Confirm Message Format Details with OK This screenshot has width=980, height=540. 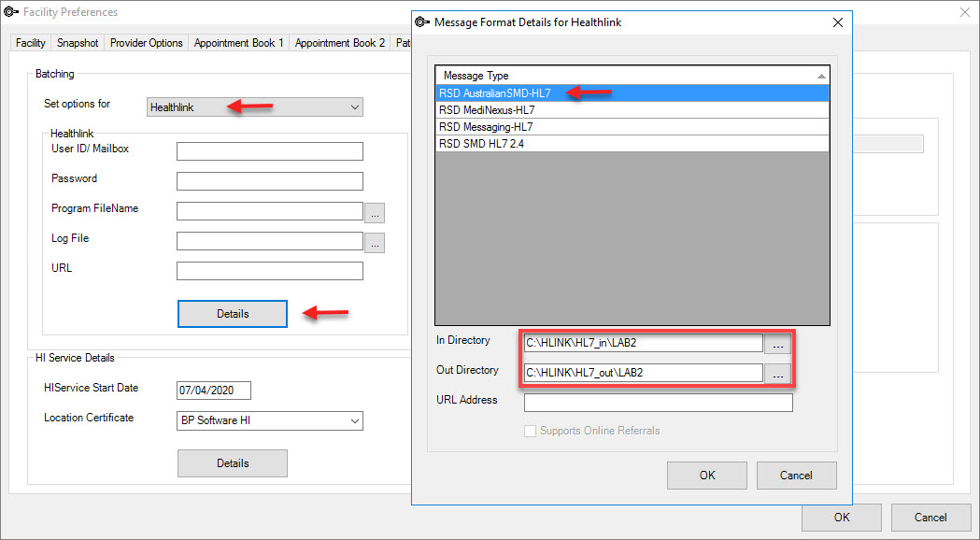click(707, 476)
